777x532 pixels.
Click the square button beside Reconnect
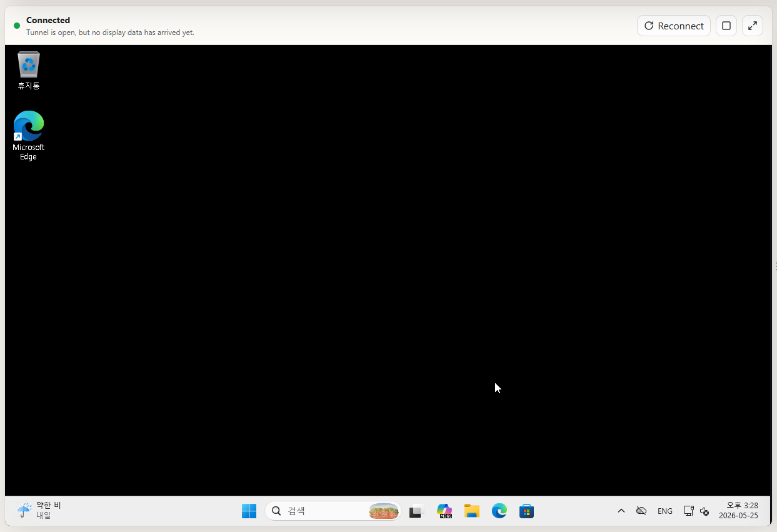pos(726,26)
